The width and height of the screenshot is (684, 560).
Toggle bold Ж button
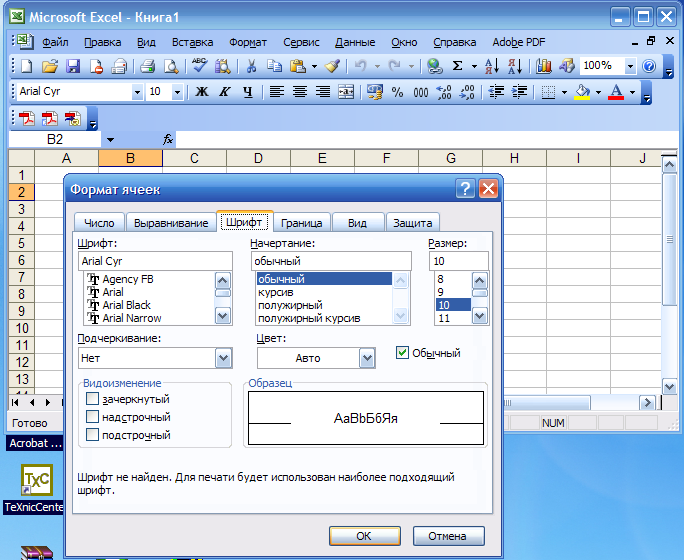pyautogui.click(x=202, y=92)
